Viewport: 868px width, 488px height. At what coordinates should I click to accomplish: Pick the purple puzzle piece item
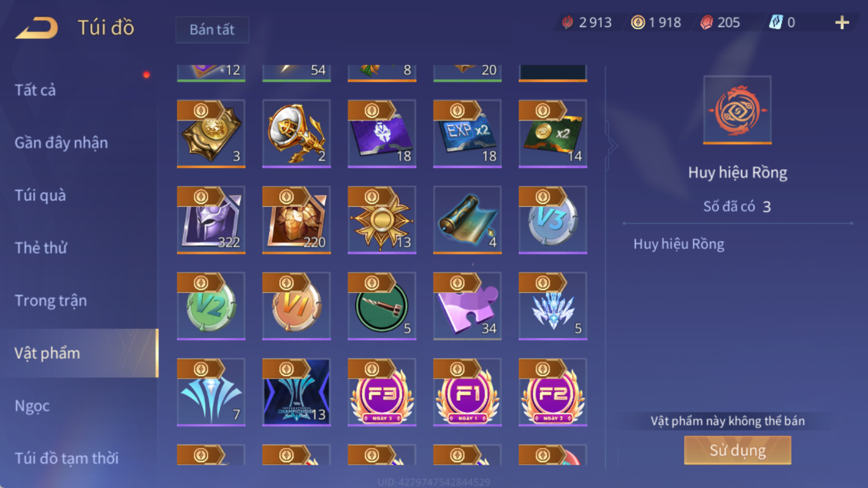(x=467, y=307)
